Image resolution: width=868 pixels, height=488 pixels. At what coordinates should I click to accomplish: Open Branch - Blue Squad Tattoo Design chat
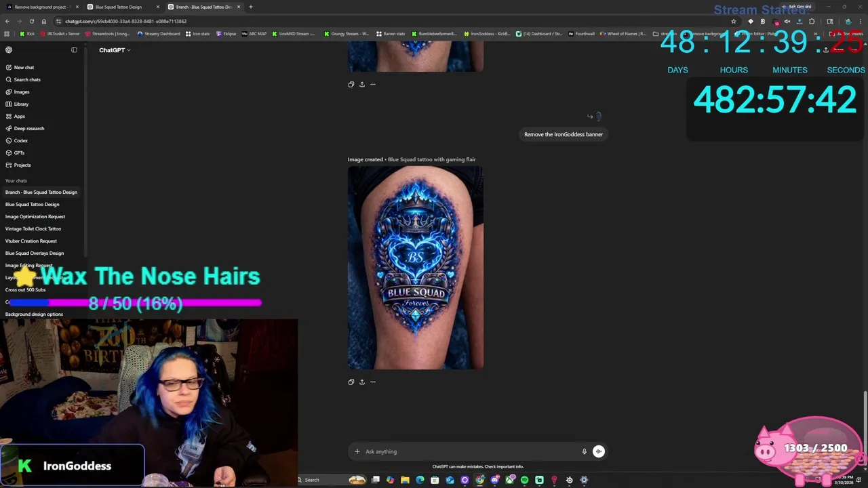[41, 192]
